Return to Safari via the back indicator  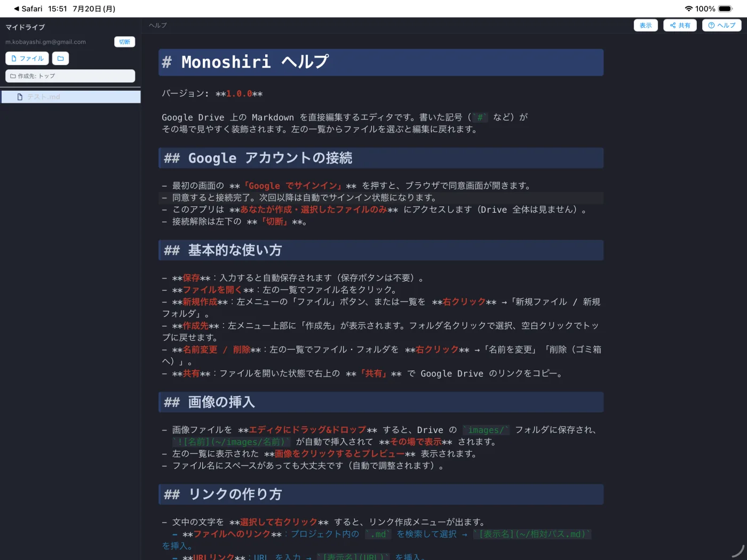[x=28, y=9]
